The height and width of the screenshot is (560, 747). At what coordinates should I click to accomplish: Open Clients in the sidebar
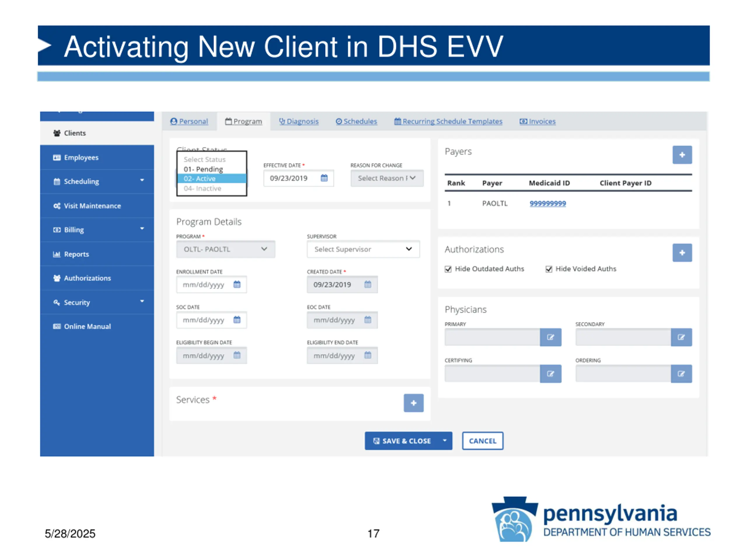[x=97, y=133]
